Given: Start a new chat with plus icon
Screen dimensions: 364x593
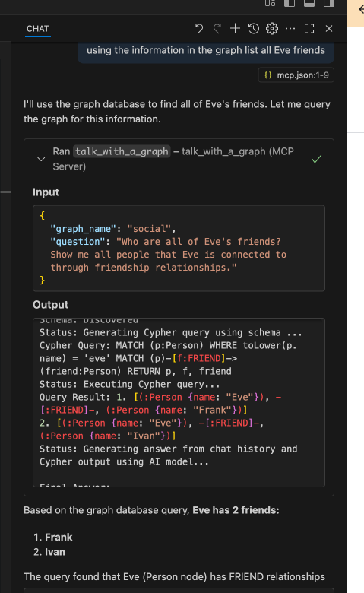Looking at the screenshot, I should (x=235, y=29).
